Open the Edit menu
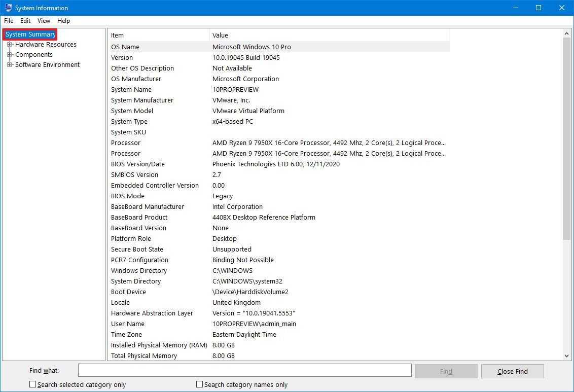Screen dimensions: 574x392 (25, 21)
